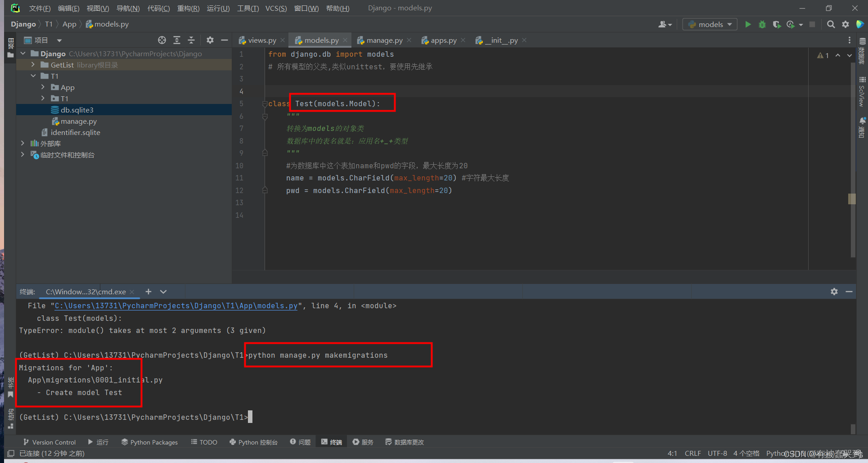Collapse the Django root project node
Screen dimensions: 868x463
23,54
